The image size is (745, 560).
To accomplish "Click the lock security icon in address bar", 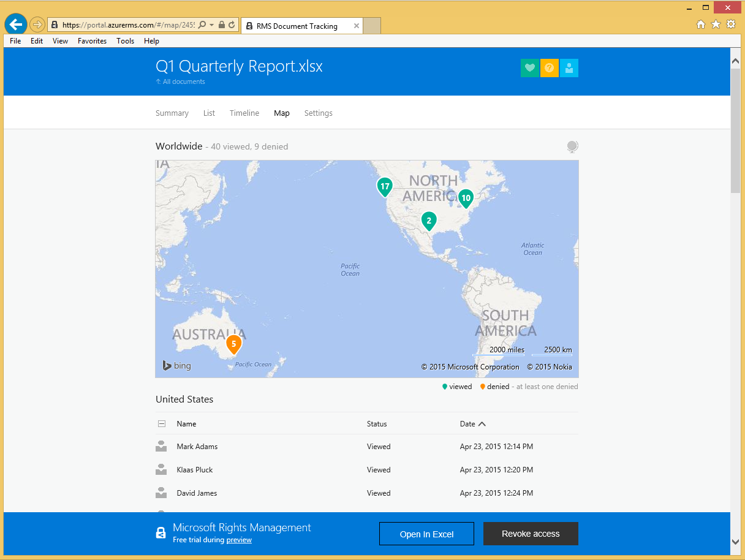I will (x=222, y=25).
